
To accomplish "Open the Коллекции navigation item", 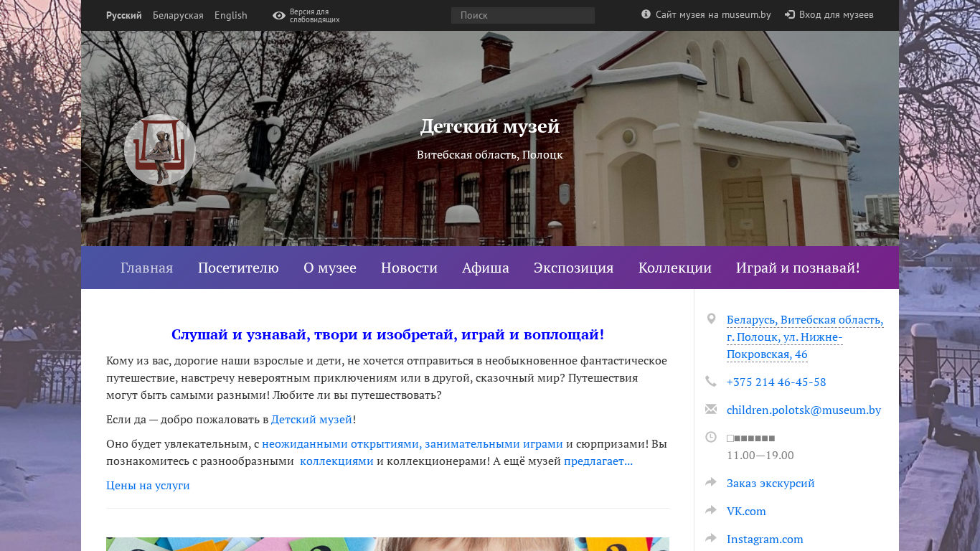I will point(674,268).
